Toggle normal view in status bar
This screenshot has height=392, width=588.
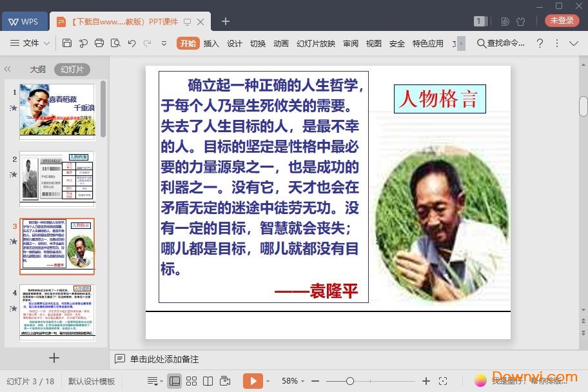coord(174,381)
